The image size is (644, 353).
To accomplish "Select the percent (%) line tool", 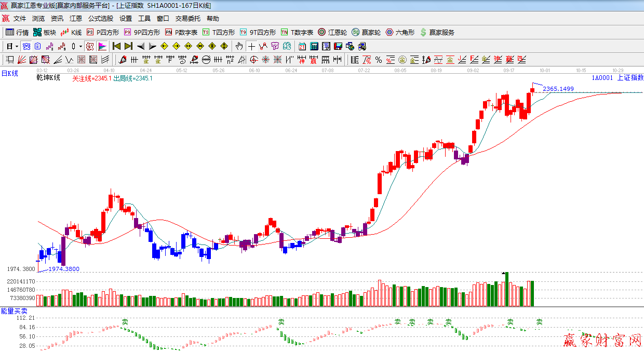I will (379, 60).
